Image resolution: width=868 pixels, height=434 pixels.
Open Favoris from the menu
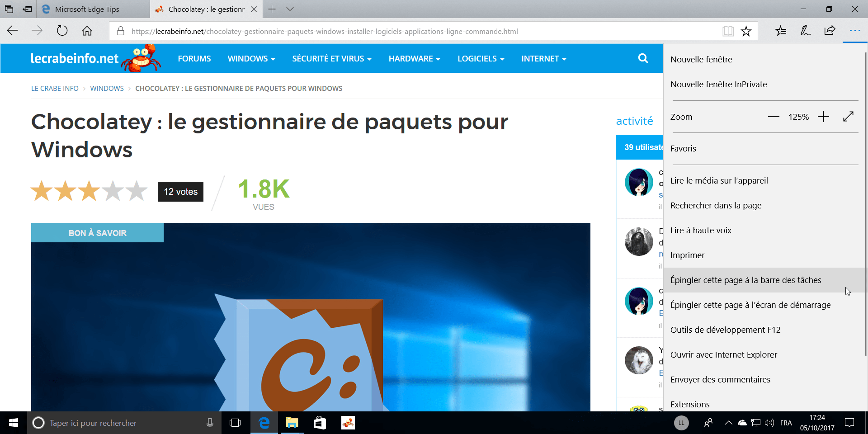[x=764, y=148]
